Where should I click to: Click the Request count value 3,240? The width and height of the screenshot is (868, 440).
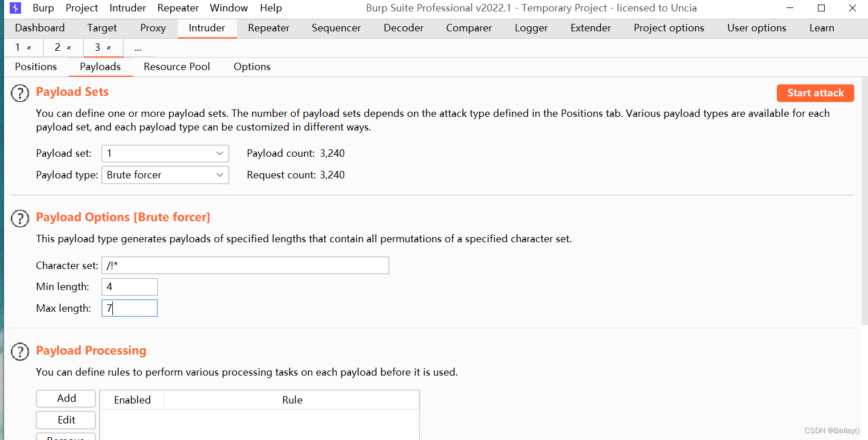pyautogui.click(x=332, y=175)
